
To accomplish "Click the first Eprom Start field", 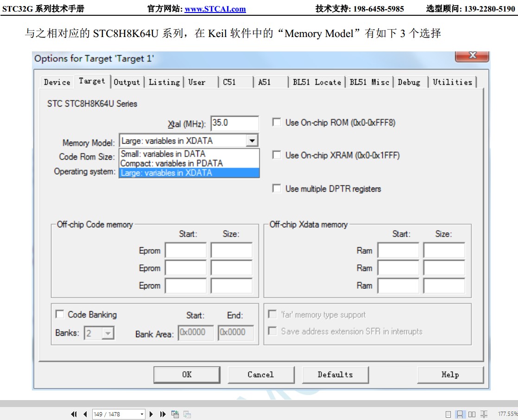I will [186, 250].
